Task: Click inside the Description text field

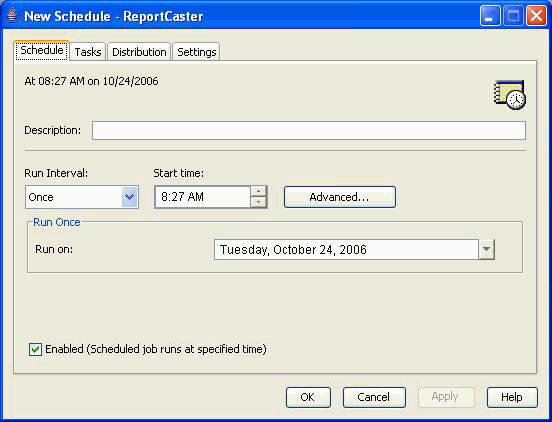Action: [309, 131]
